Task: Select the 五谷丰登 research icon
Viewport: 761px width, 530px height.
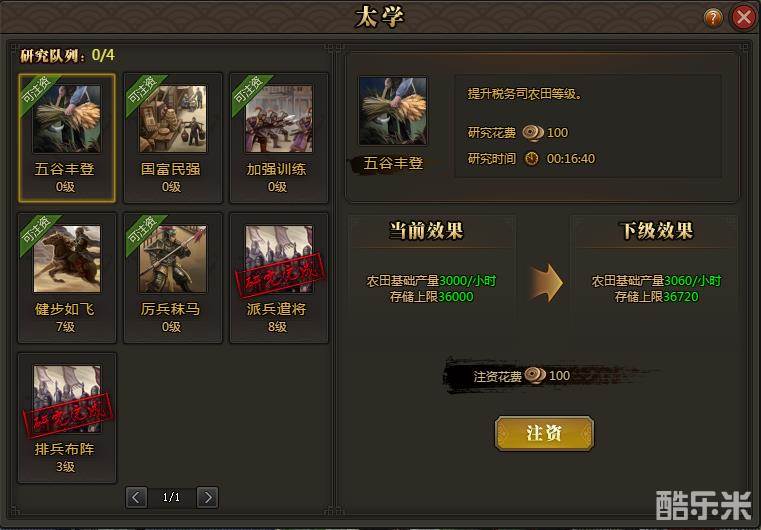Action: coord(66,119)
